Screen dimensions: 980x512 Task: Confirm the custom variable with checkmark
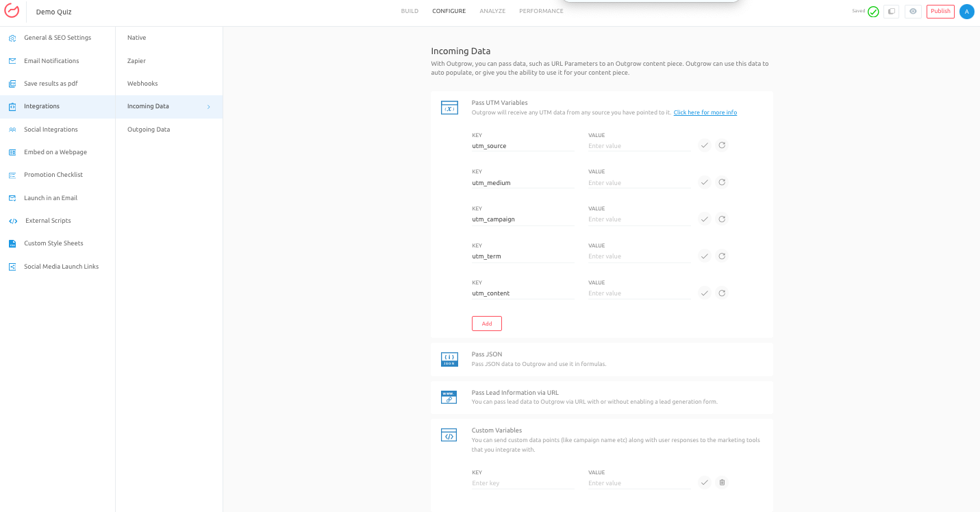pyautogui.click(x=705, y=483)
